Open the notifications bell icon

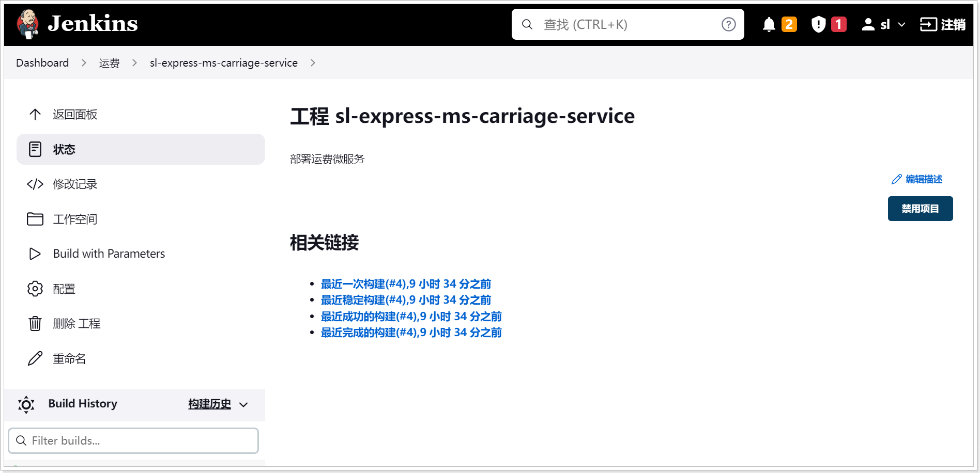click(769, 24)
